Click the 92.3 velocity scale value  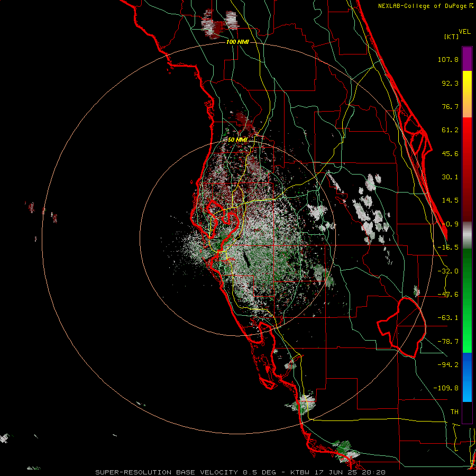click(450, 83)
